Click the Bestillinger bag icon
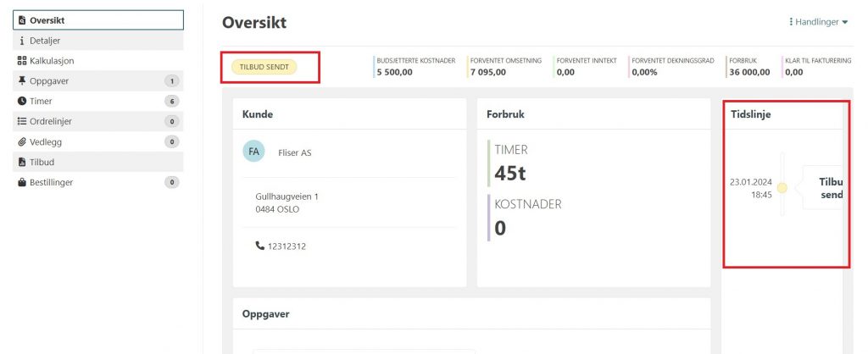868x354 pixels. click(22, 182)
